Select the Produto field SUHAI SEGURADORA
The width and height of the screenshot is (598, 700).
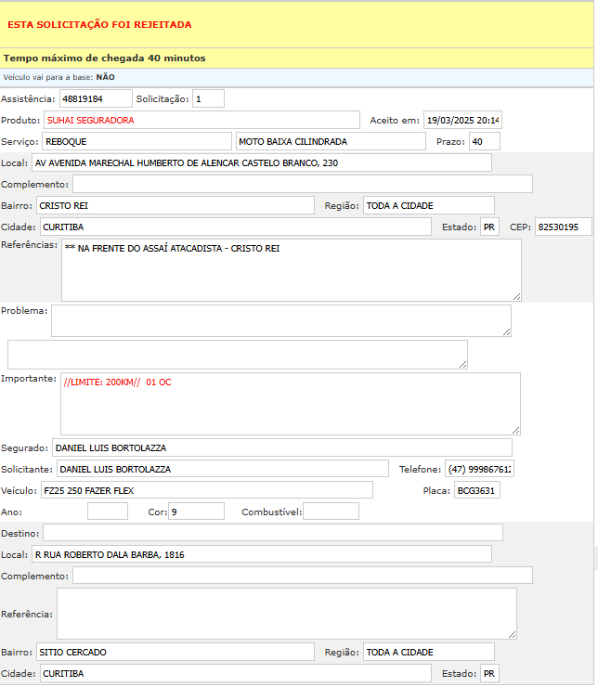click(x=201, y=120)
